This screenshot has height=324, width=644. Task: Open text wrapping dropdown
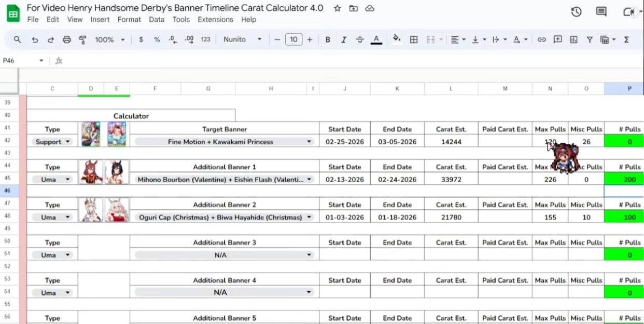(499, 39)
